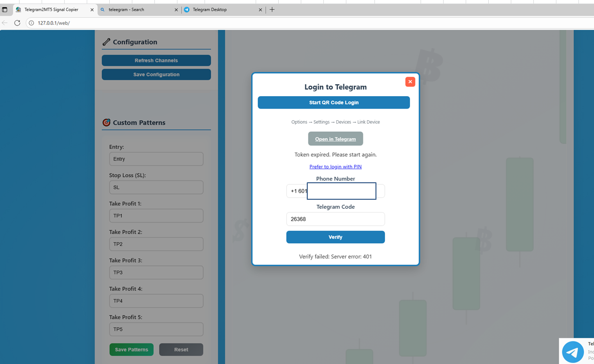Click Verify failed: Server error: 401 text
This screenshot has width=594, height=364.
(x=335, y=256)
